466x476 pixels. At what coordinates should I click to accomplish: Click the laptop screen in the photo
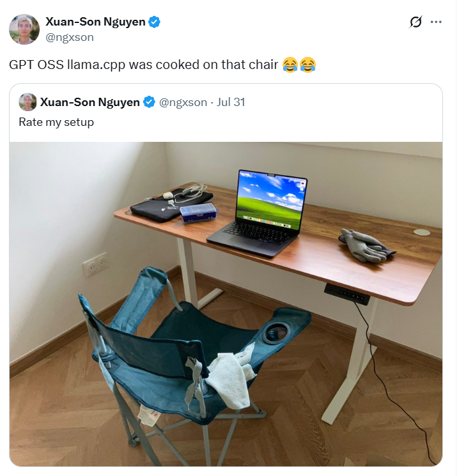point(270,199)
